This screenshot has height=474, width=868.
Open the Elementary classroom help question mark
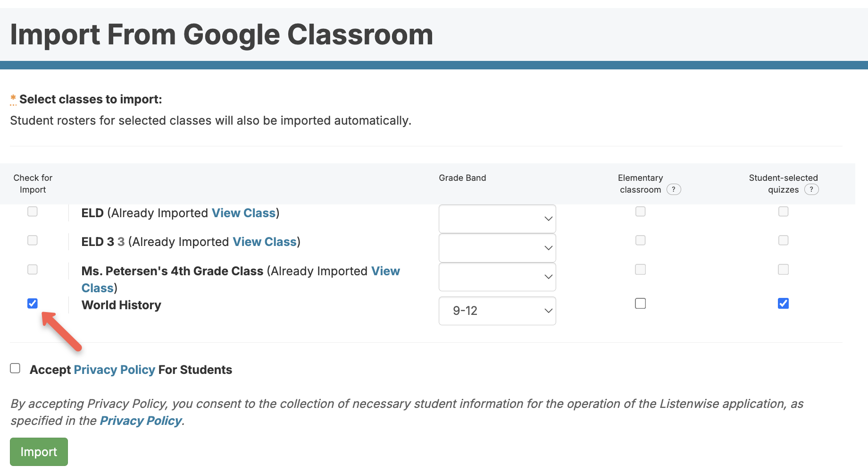674,189
